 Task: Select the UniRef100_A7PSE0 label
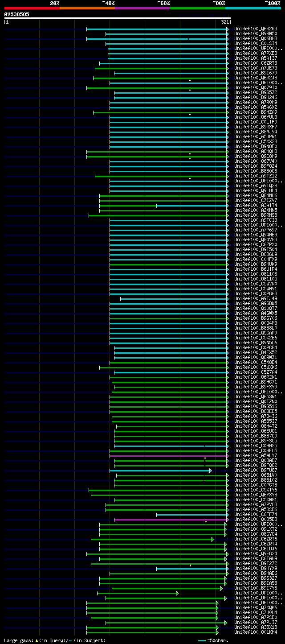256,618
